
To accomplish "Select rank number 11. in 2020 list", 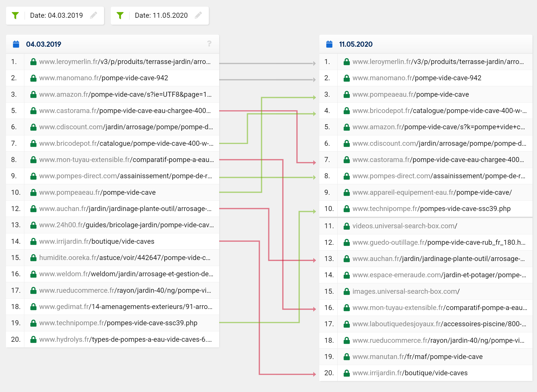I will 329,226.
